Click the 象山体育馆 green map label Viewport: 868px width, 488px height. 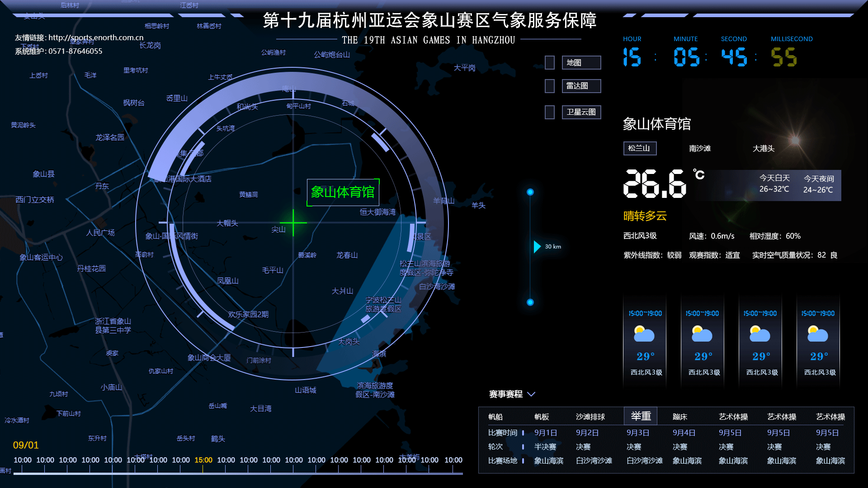[343, 192]
